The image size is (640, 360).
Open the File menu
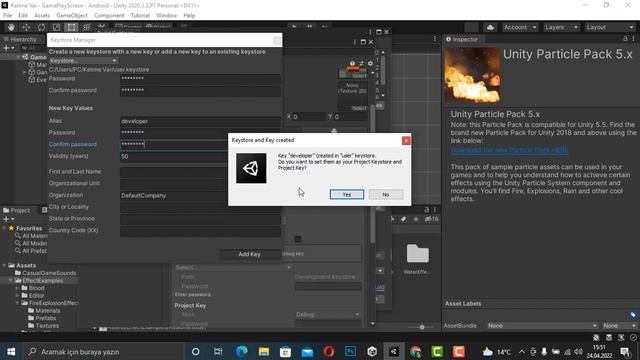7,16
